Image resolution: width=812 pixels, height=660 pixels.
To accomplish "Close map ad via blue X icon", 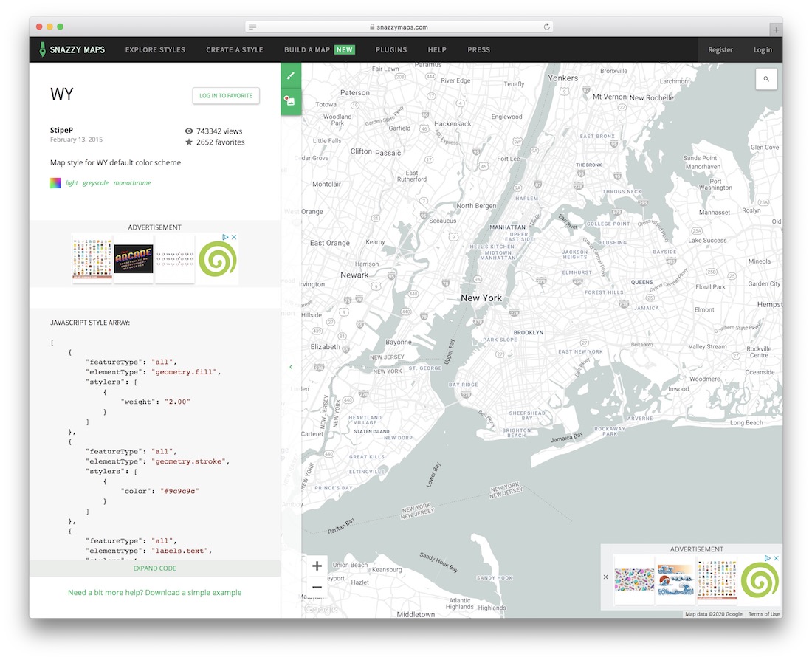I will [776, 558].
